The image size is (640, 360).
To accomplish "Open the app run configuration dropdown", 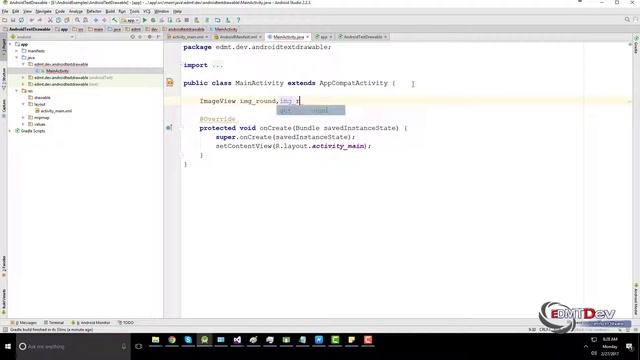I will coord(130,20).
